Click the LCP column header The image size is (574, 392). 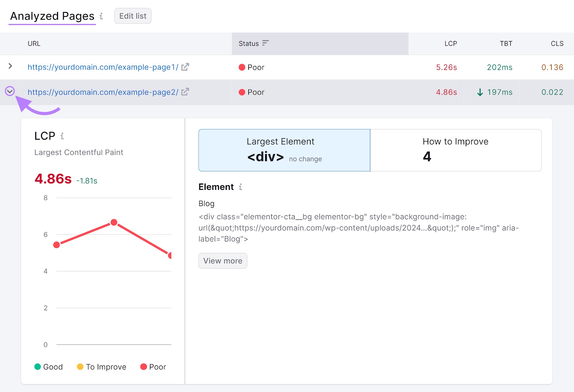[x=451, y=44]
